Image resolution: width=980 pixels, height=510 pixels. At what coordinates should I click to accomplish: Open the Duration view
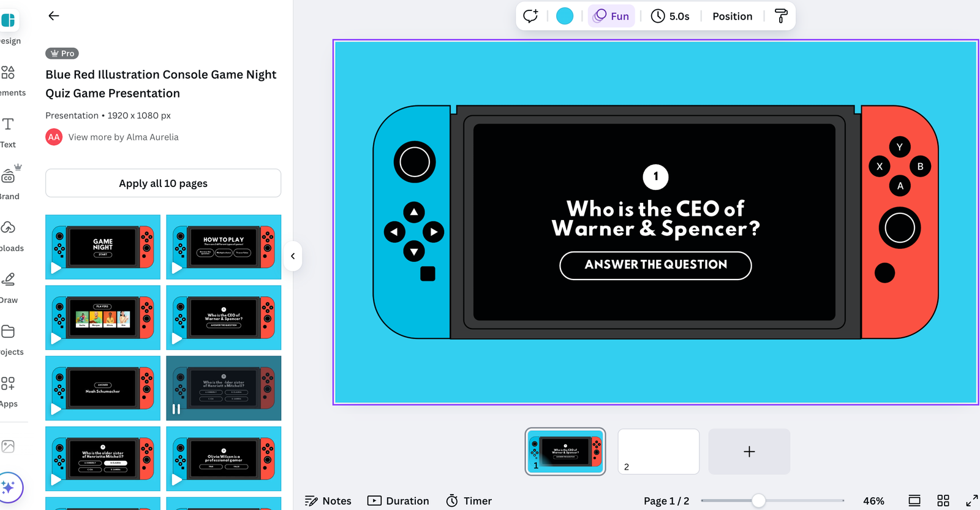[398, 501]
